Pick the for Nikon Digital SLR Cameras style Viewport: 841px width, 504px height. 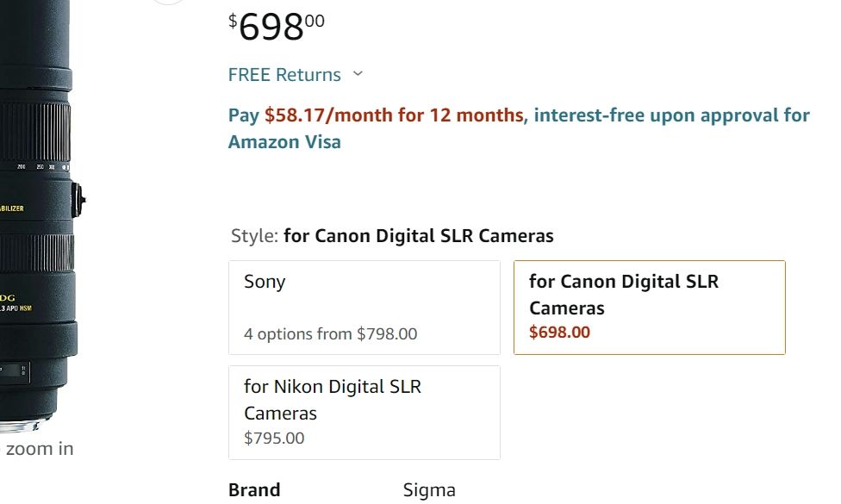pos(364,412)
